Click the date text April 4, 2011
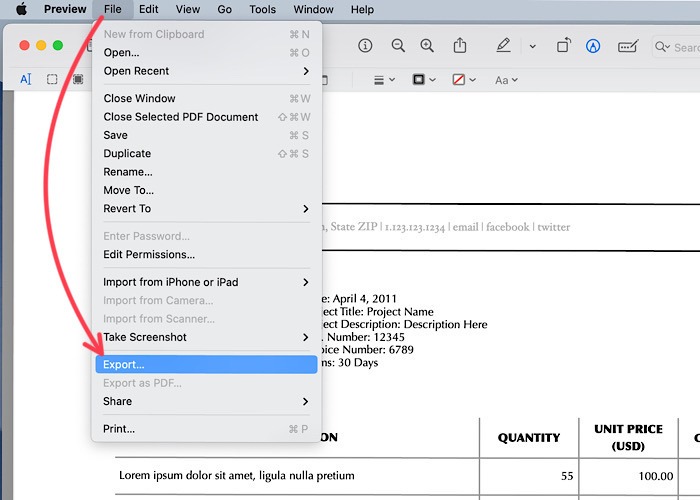The height and width of the screenshot is (500, 700). (x=364, y=299)
